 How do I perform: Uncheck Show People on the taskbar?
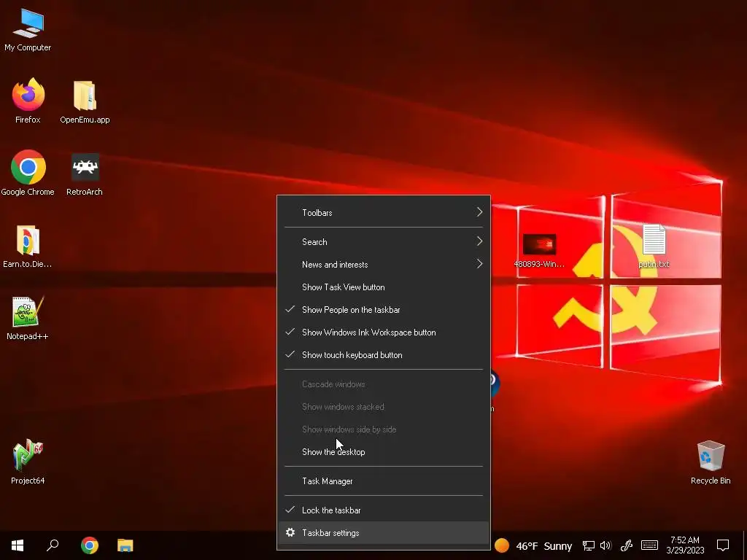(384, 309)
